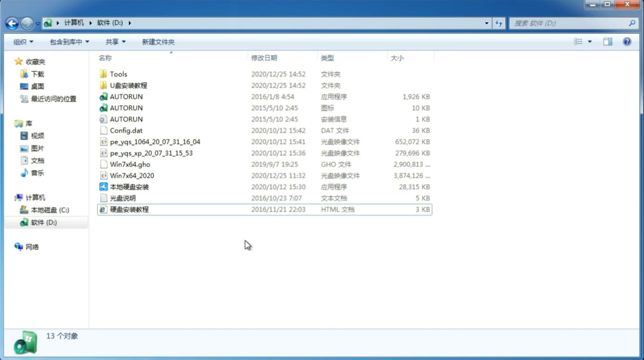Toggle the 包含到库中 options
Image resolution: width=644 pixels, height=360 pixels.
(69, 42)
